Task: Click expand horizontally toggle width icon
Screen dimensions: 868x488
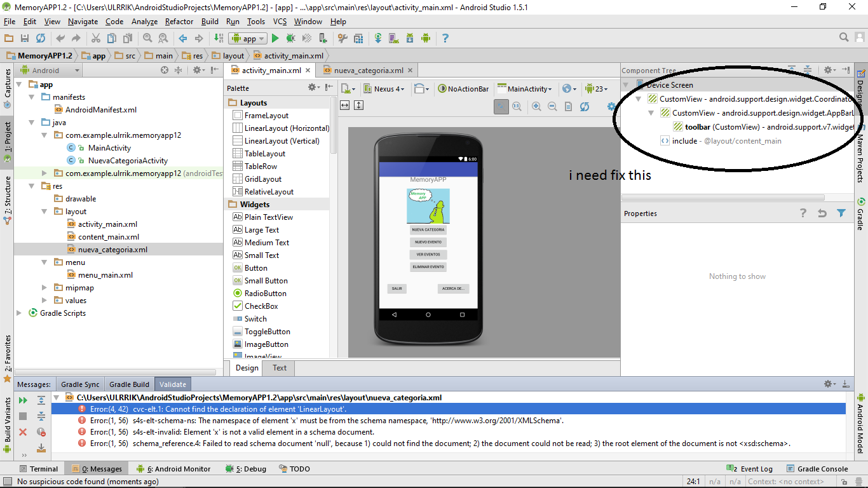Action: [x=345, y=105]
